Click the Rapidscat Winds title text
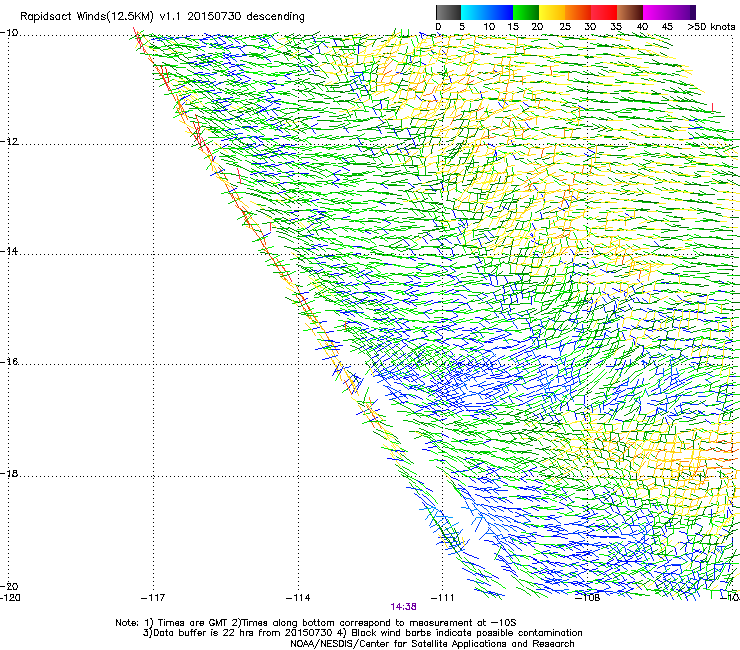740x650 pixels. (162, 17)
